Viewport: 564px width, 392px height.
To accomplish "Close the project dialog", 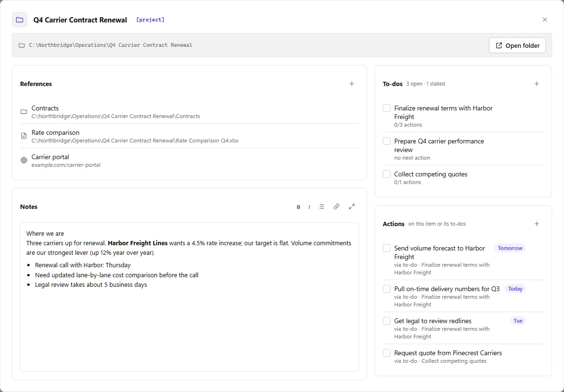I will pyautogui.click(x=544, y=20).
